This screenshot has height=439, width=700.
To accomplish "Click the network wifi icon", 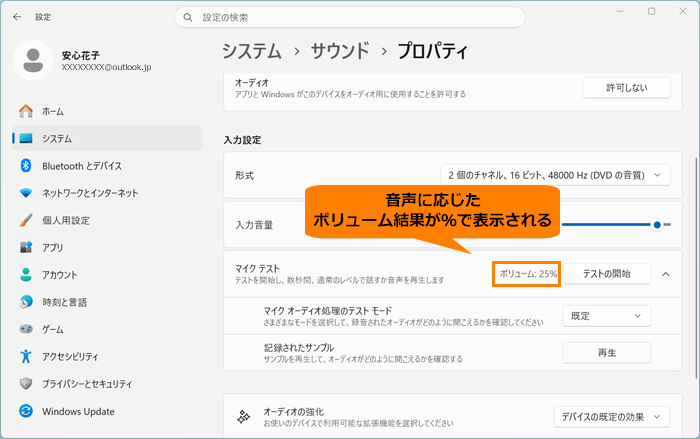I will tap(26, 193).
